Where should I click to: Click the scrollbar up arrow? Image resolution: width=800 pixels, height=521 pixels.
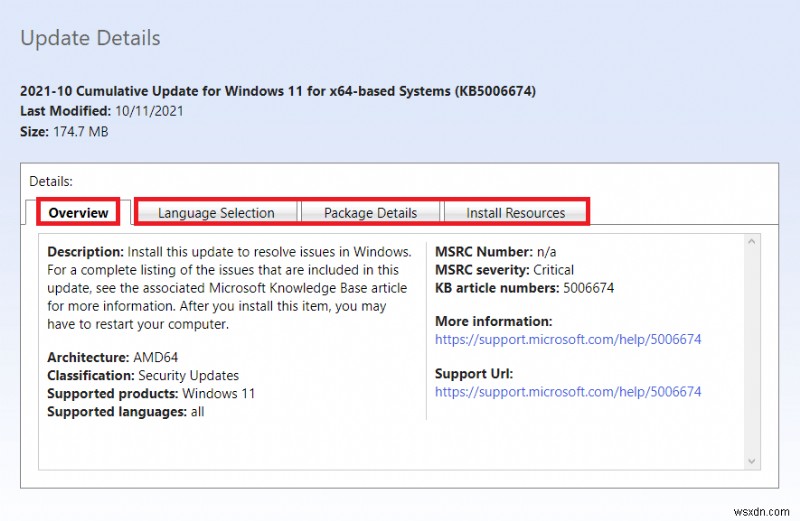coord(752,242)
